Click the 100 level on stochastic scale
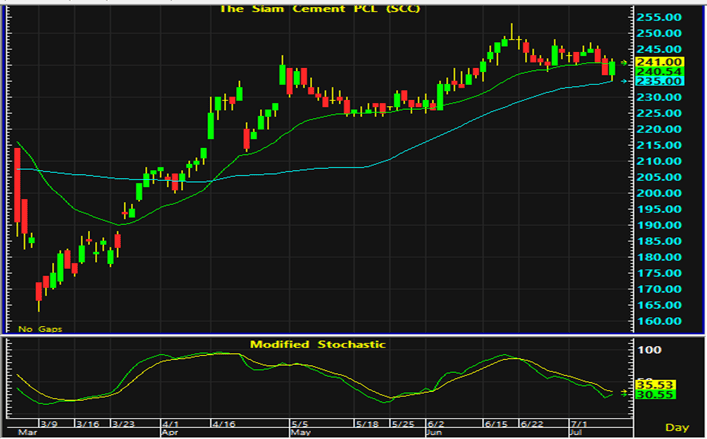The image size is (707, 439). click(650, 350)
